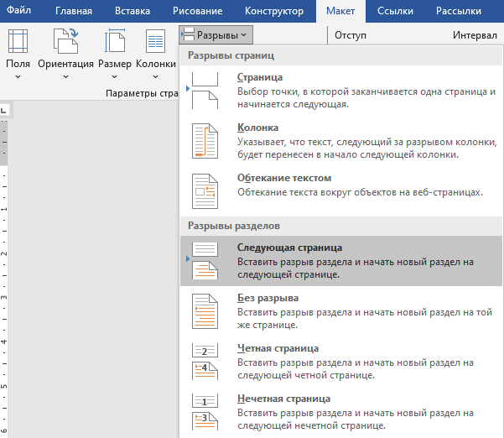
Task: Expand the Ориентация dropdown arrow
Action: coord(65,77)
